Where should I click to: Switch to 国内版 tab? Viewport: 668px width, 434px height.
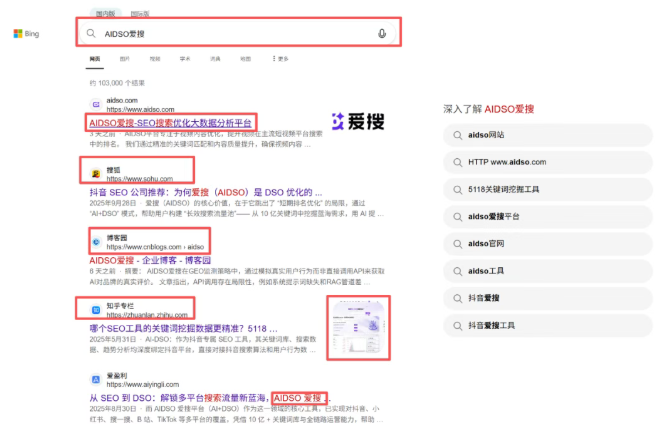click(105, 13)
